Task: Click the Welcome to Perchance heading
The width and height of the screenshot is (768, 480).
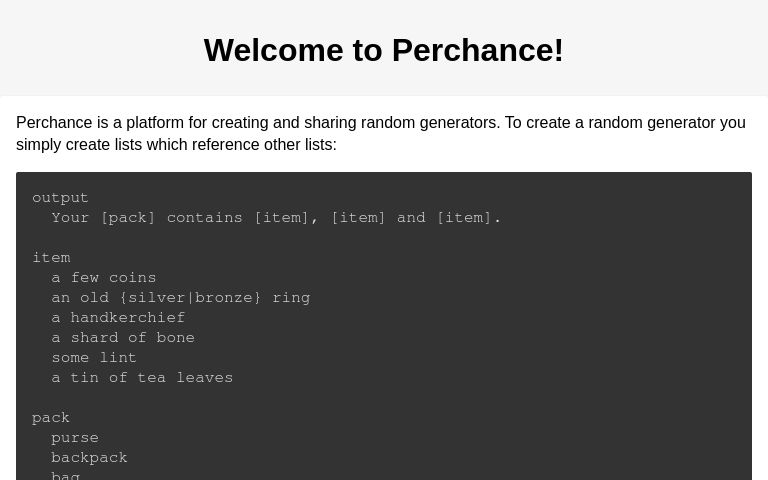Action: [384, 50]
